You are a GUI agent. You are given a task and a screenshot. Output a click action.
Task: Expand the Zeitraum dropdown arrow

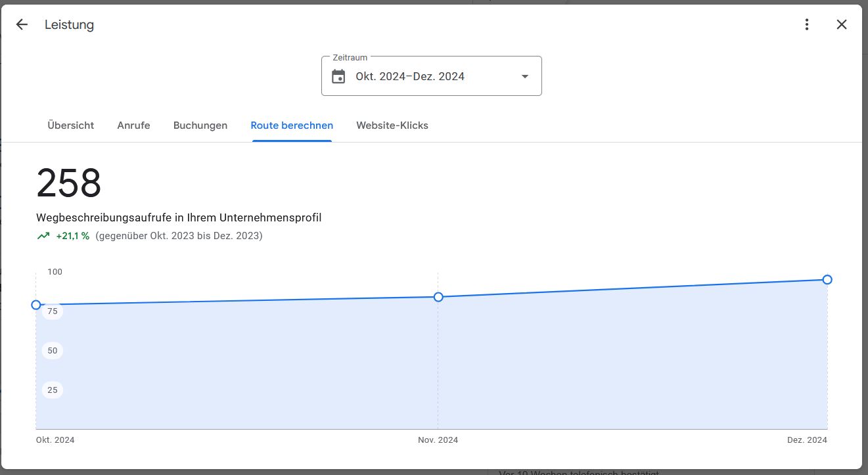524,76
